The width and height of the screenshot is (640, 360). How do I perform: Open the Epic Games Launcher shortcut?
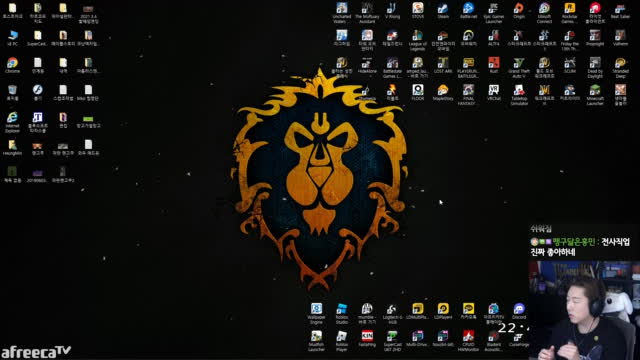pos(493,13)
